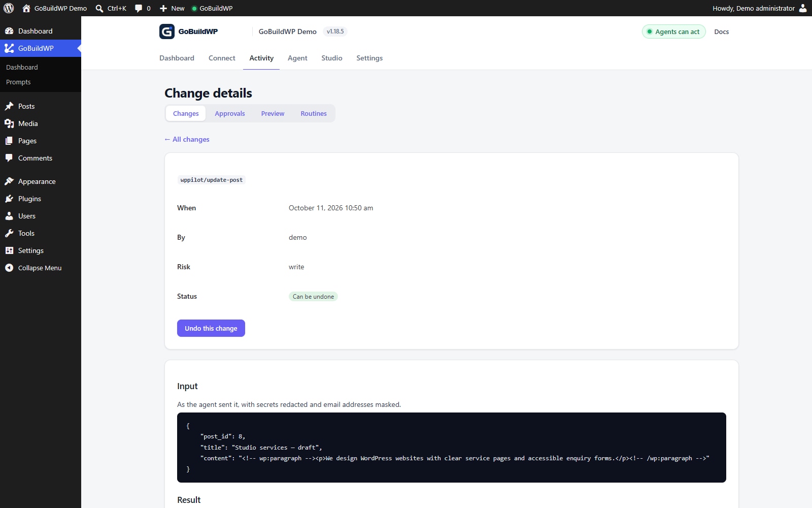This screenshot has width=812, height=508.
Task: Click the green GoBuildWP status dot in admin bar
Action: 194,8
